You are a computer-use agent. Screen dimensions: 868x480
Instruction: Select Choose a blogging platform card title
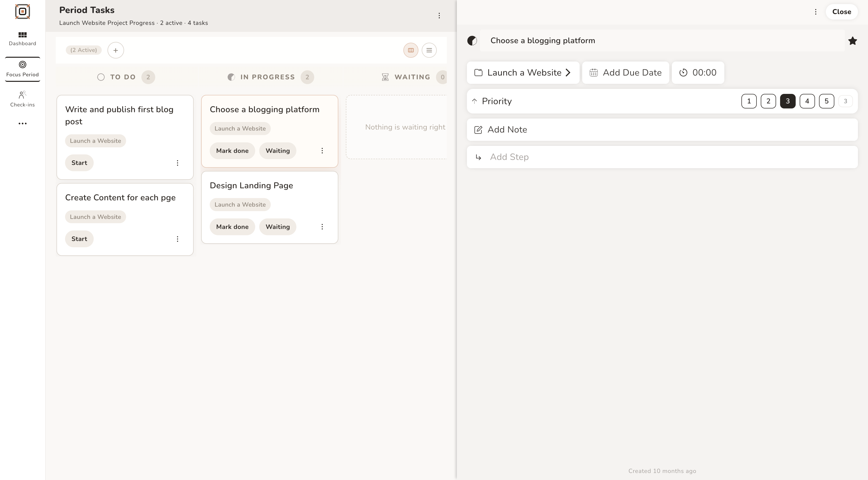click(x=264, y=109)
